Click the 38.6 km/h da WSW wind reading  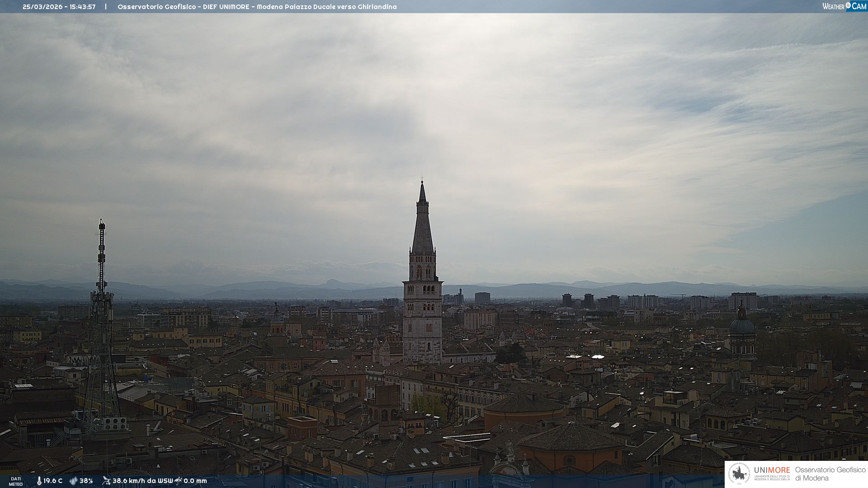click(x=142, y=481)
